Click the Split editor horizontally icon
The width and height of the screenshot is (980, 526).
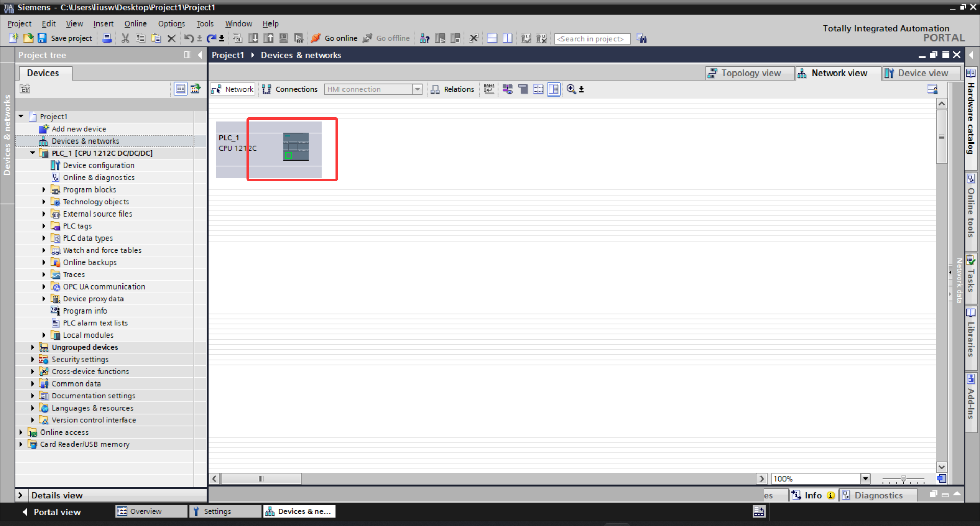click(x=492, y=38)
